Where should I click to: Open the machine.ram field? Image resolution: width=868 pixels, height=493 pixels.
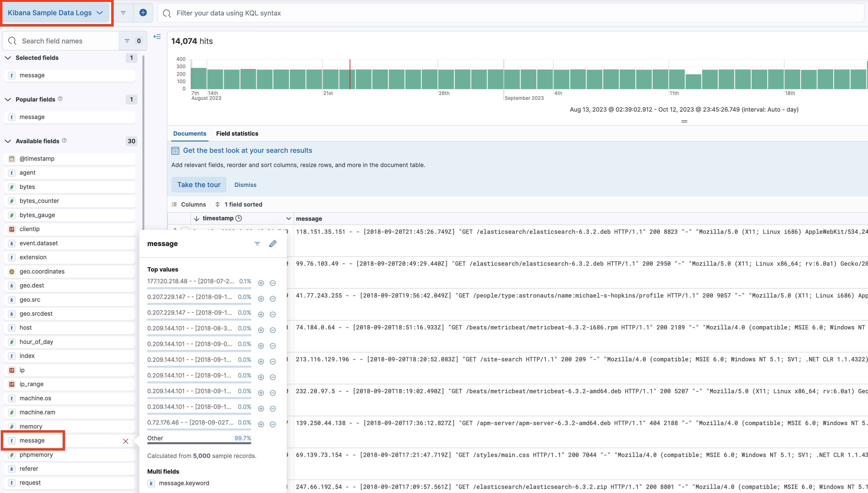(x=70, y=412)
